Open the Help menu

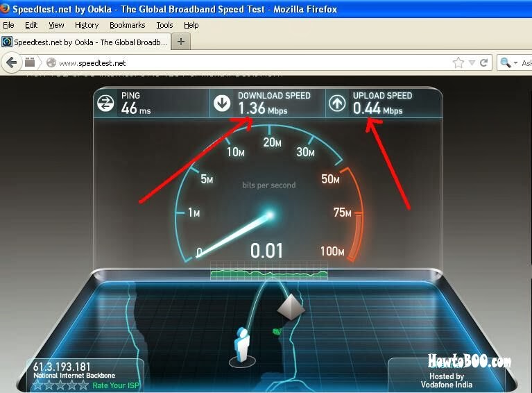point(191,25)
